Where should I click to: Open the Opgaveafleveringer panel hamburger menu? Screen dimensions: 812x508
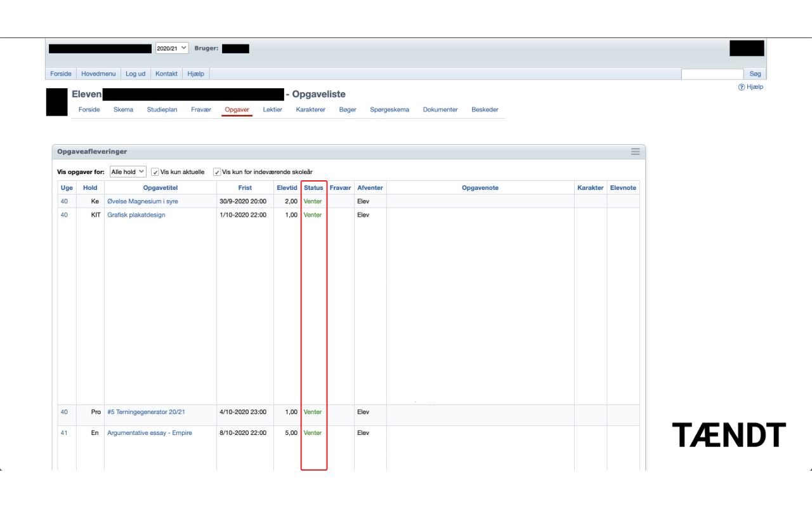coord(635,152)
